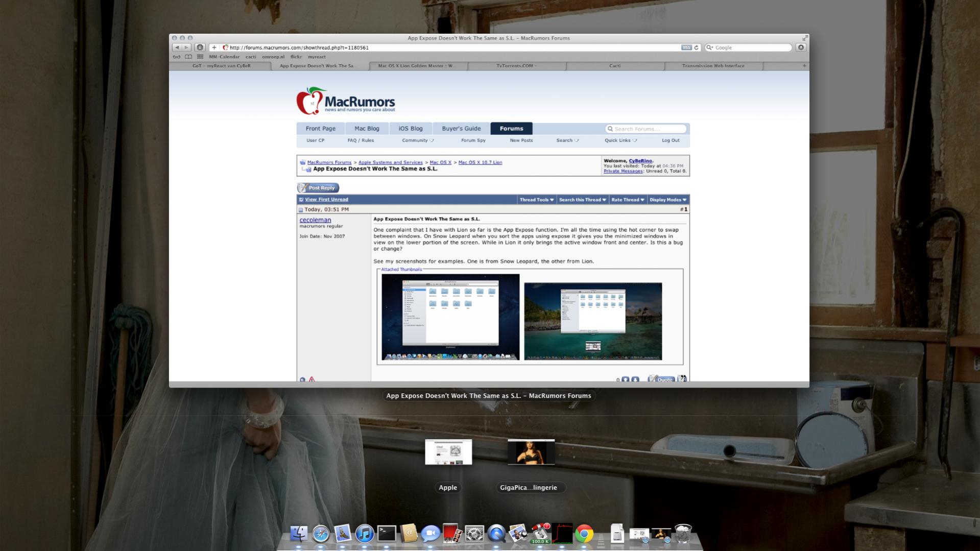Open Activity Monitor graph icon in dock
Screen dimensions: 980x551
[x=562, y=534]
